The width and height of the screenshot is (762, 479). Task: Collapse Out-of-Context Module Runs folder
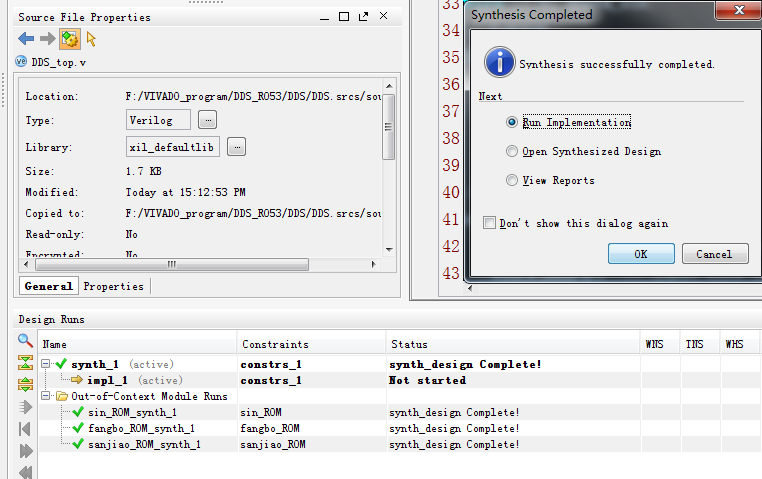tap(47, 396)
